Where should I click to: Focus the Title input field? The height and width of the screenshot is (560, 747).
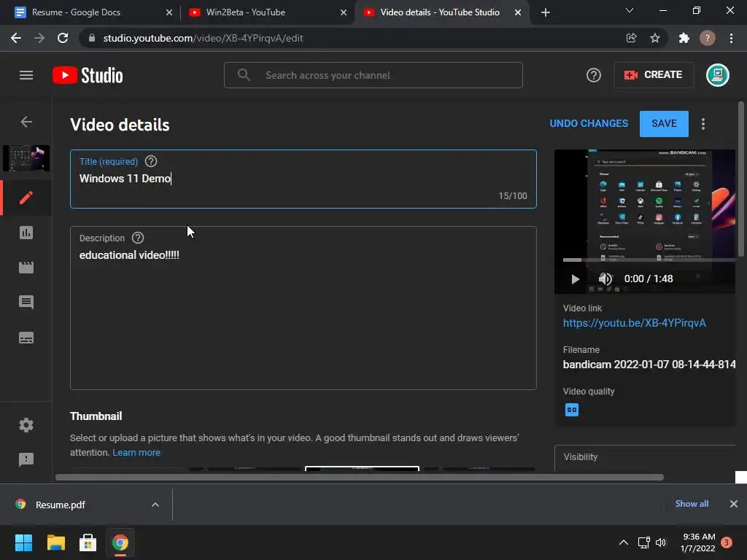(x=303, y=179)
